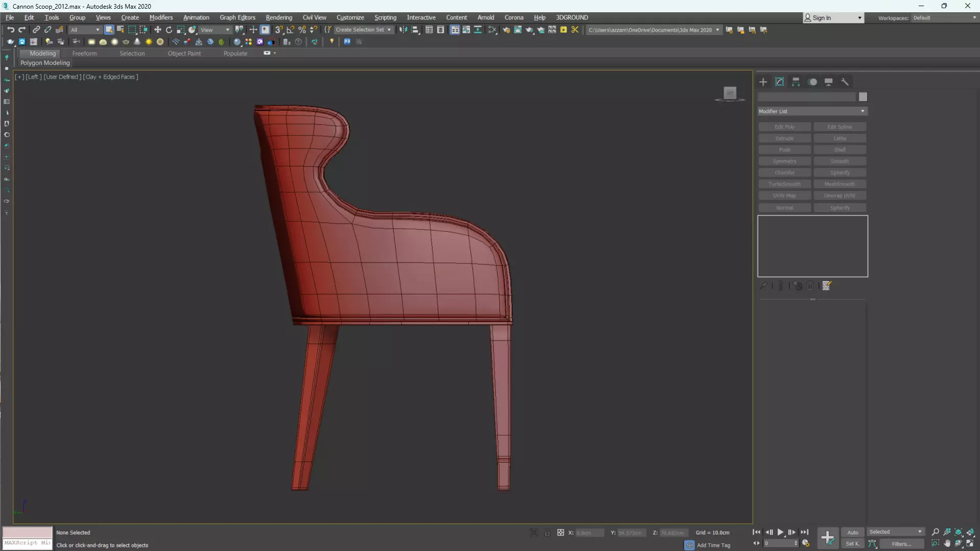Toggle Absolute/Offset transform type-in mode
This screenshot has height=551, width=980.
(x=561, y=533)
